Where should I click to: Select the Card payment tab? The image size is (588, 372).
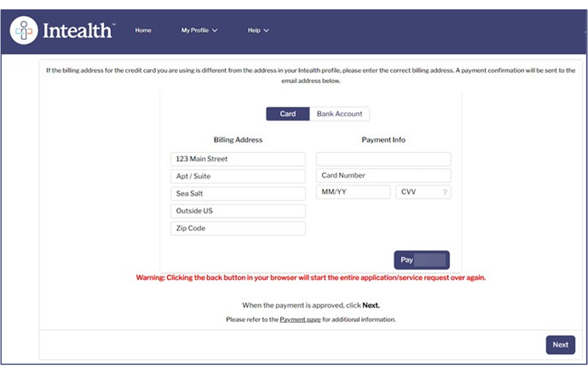[x=287, y=114]
